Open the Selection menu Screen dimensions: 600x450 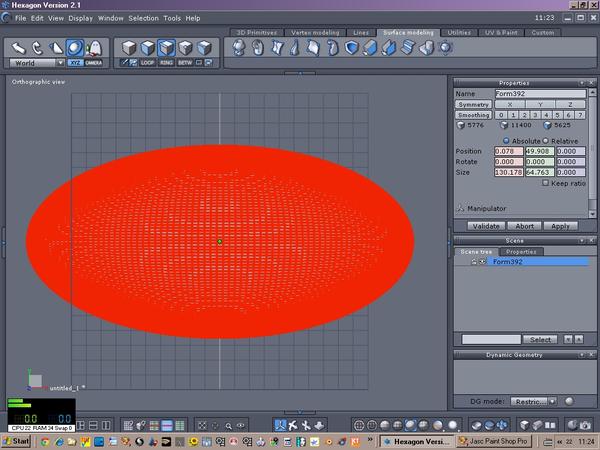143,18
